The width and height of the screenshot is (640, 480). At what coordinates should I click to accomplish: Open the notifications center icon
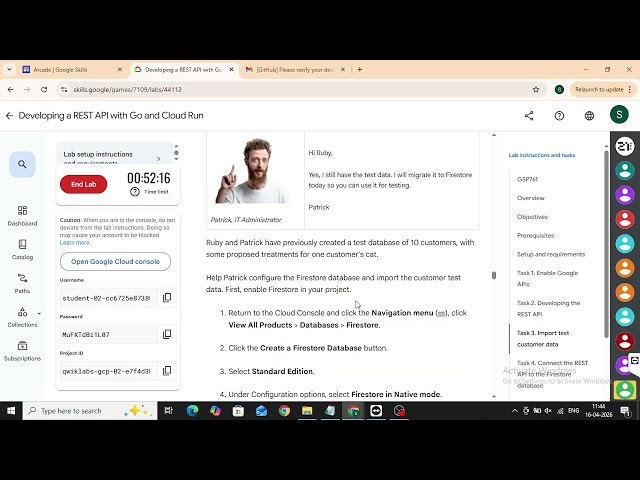click(626, 411)
